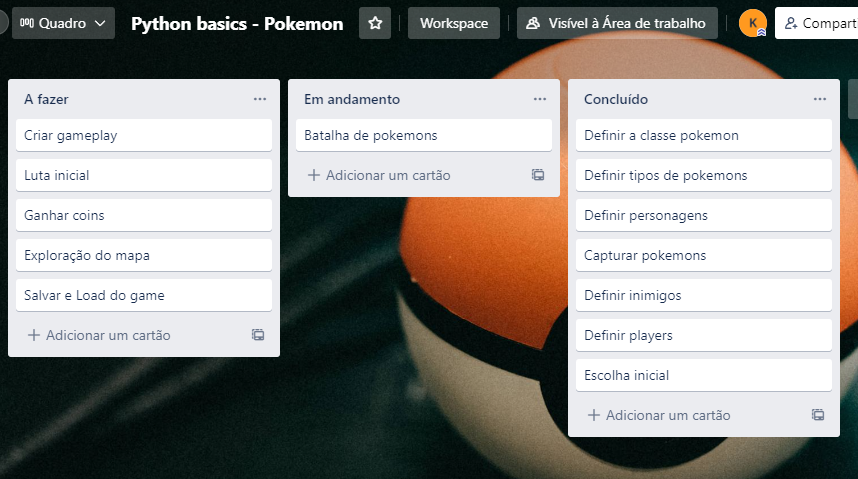
Task: Star the Python basics - Pokemon board
Action: tap(375, 23)
